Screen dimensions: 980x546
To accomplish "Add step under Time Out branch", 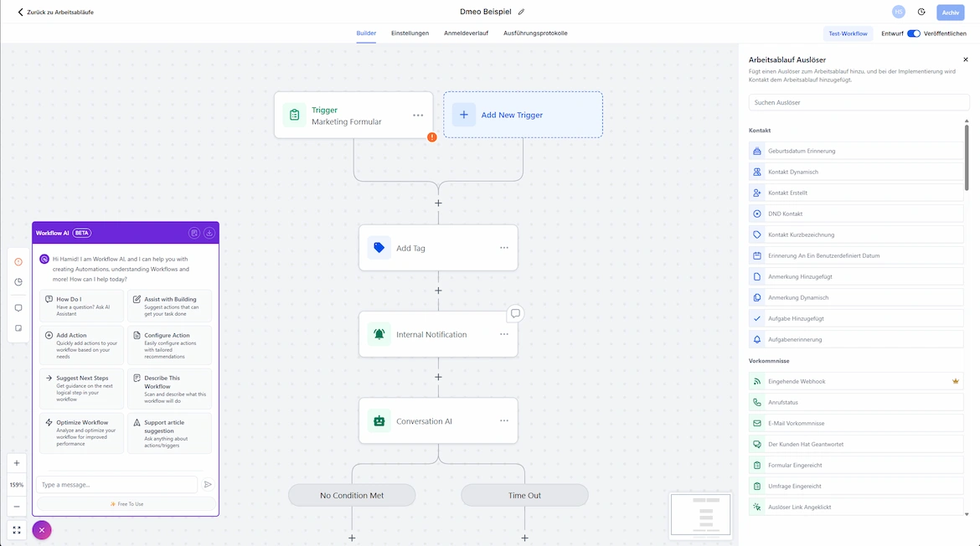I will pyautogui.click(x=524, y=538).
